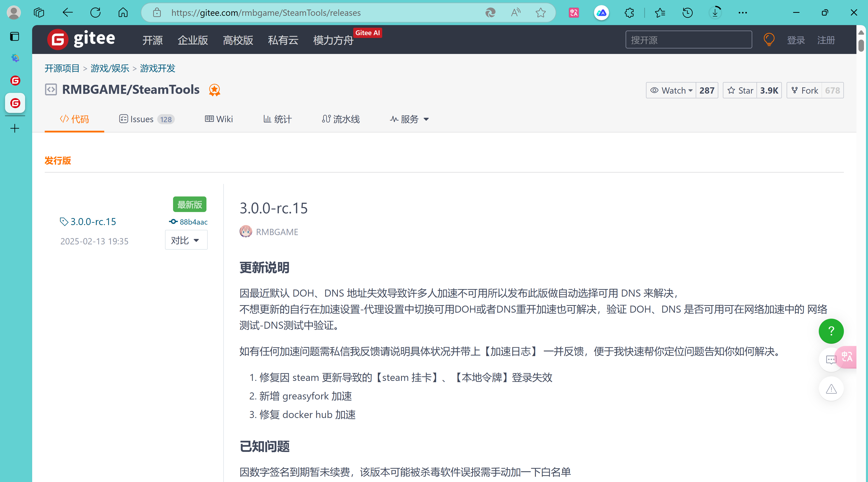
Task: View the 678 forks count
Action: click(x=832, y=90)
